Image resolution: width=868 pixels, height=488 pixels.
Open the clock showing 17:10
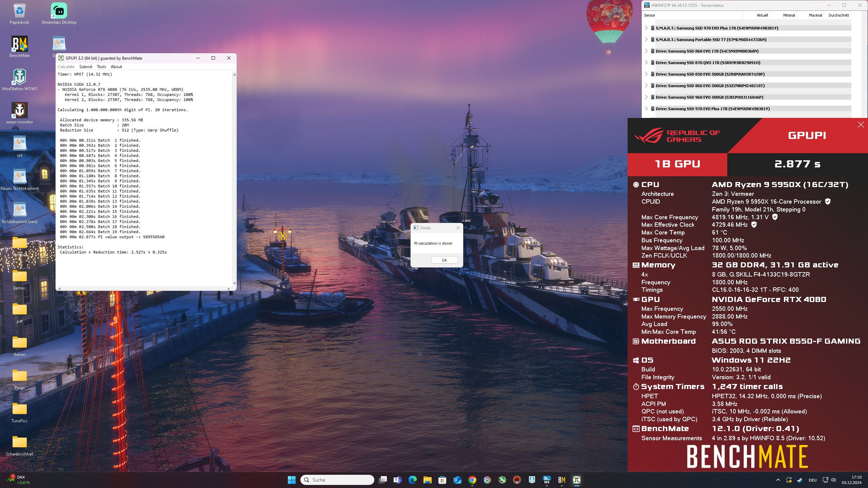[x=851, y=480]
